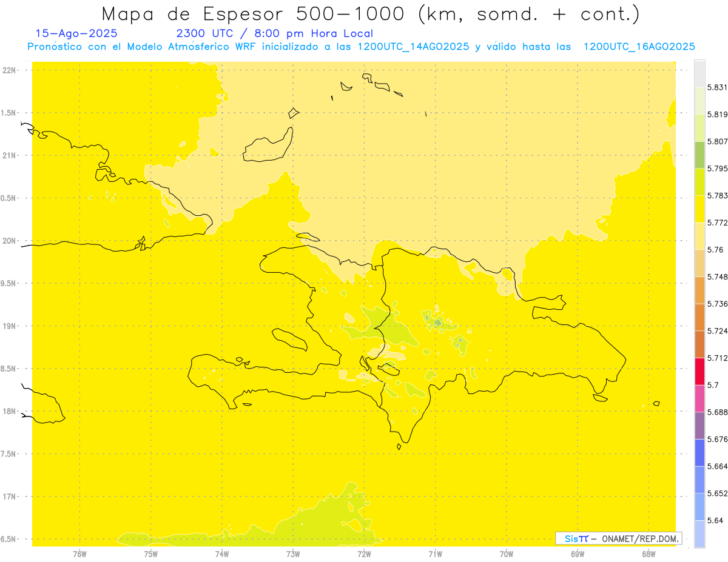The image size is (728, 562).
Task: Select the date label '15-Ago-2025'
Action: point(76,33)
